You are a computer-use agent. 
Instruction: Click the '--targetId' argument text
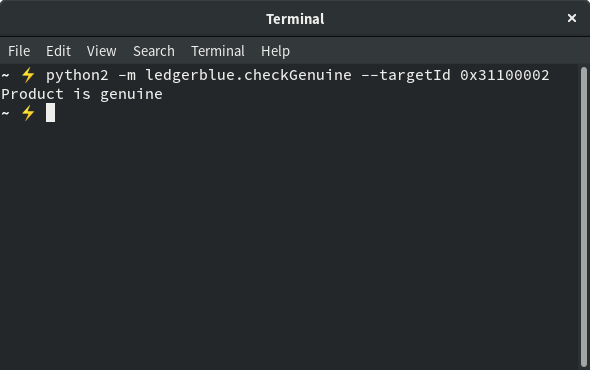tap(406, 75)
